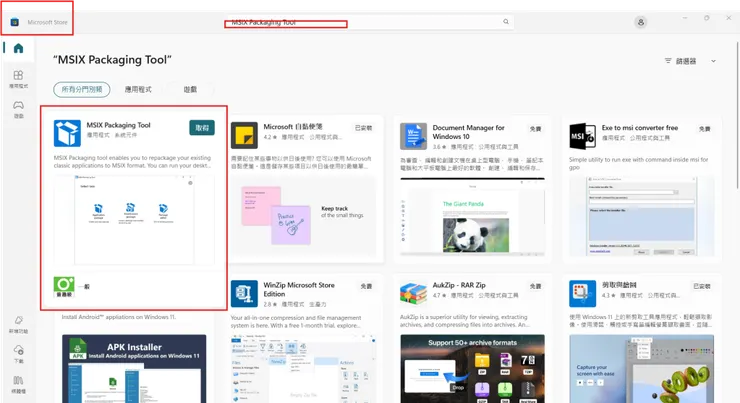Click the Free label on WinZip card

point(366,286)
